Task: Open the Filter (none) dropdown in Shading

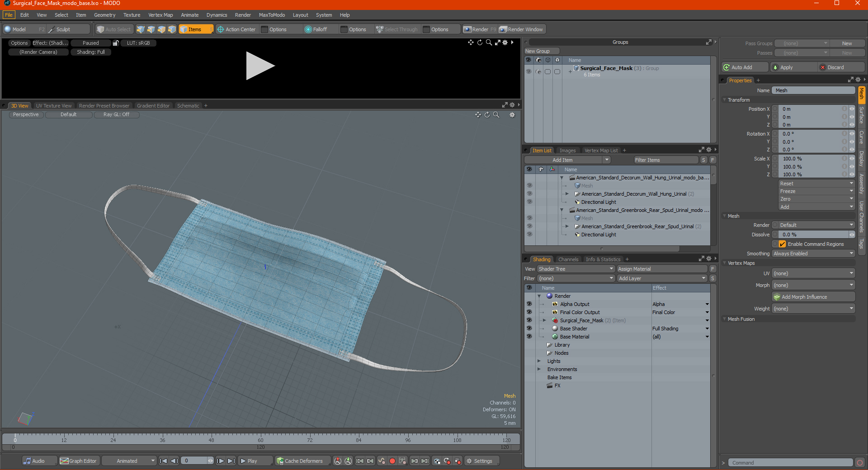Action: click(576, 278)
